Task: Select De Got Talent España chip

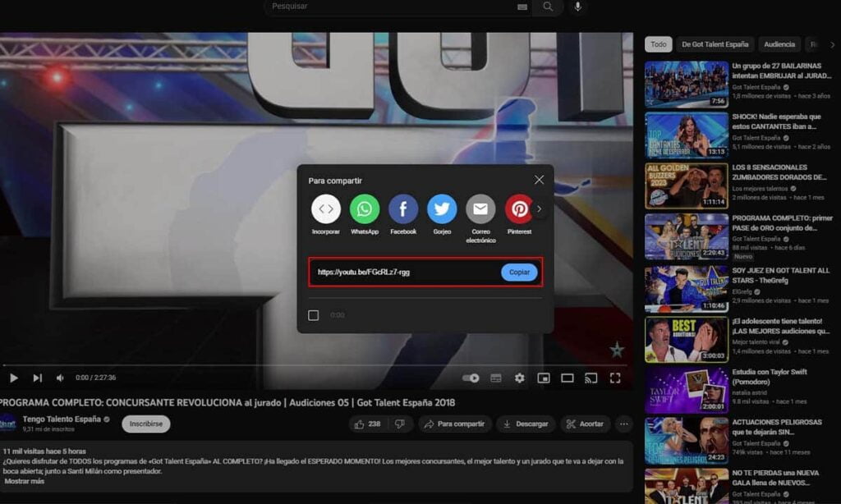Action: (715, 44)
